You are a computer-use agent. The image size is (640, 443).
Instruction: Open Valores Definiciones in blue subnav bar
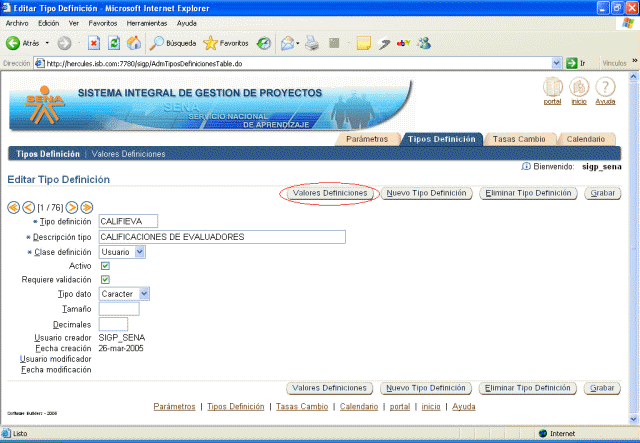click(128, 154)
